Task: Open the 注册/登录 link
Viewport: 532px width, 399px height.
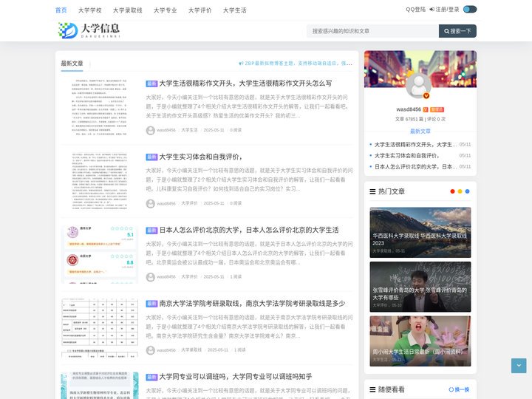Action: tap(444, 10)
